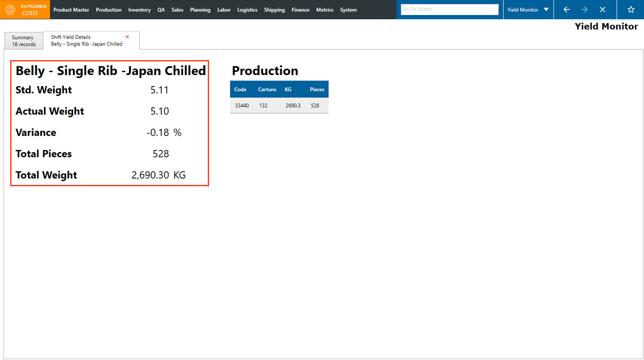The width and height of the screenshot is (644, 360).
Task: Open the Product Master menu
Action: point(71,10)
